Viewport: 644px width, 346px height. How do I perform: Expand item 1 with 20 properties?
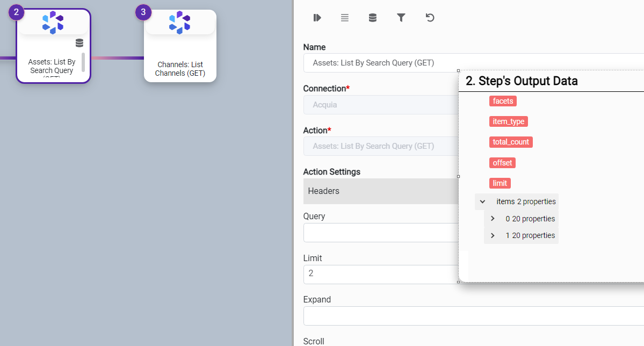493,235
